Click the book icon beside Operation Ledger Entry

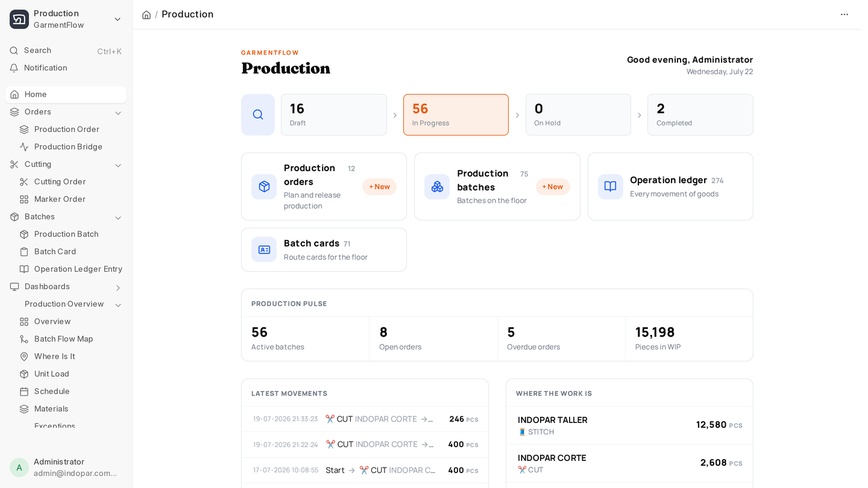click(24, 269)
